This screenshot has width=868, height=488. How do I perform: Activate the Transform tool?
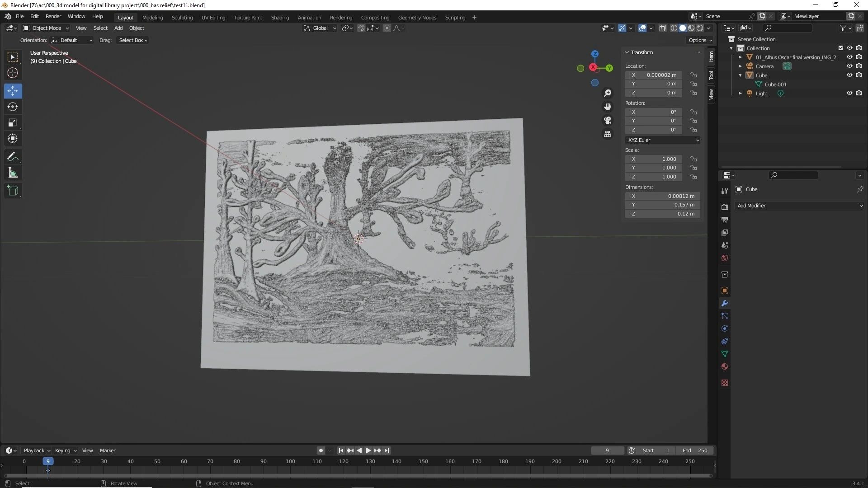coord(13,138)
